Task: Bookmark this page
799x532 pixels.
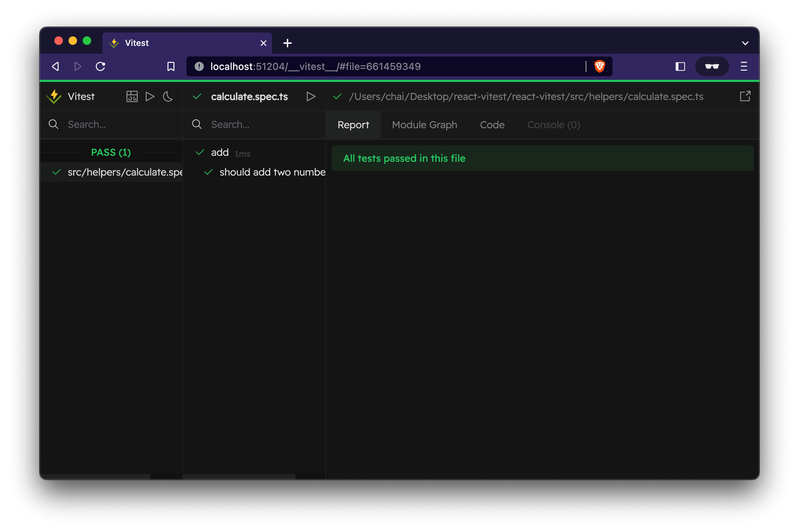Action: click(171, 66)
